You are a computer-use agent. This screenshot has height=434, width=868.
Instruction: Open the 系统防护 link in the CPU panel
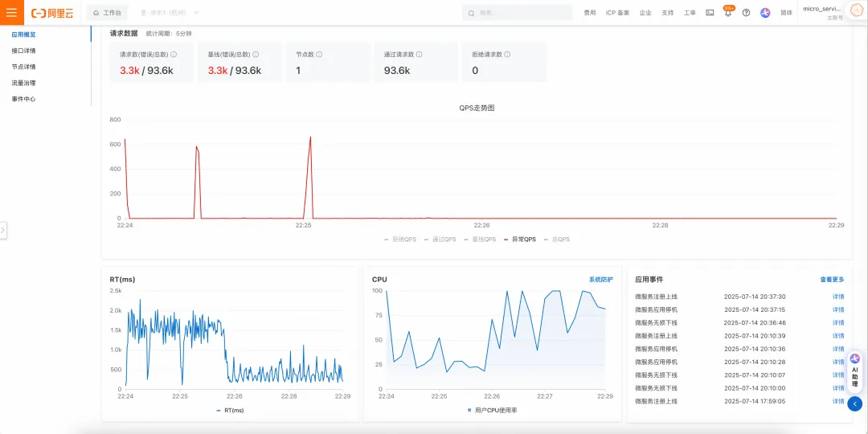[600, 280]
